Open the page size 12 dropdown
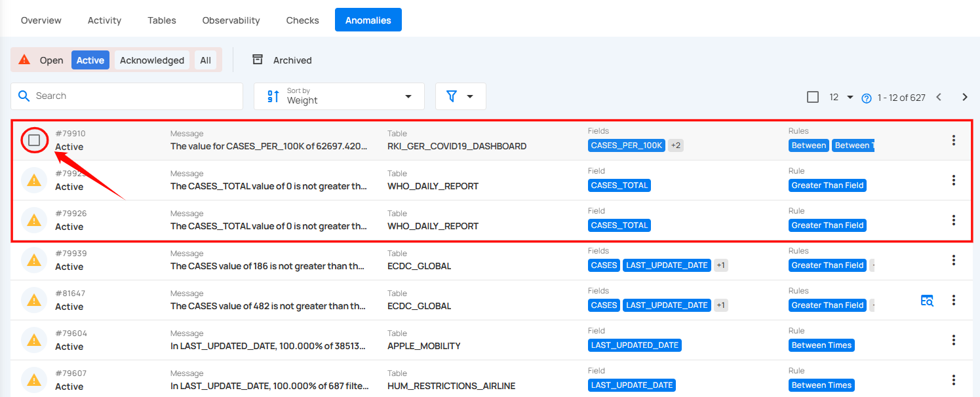Screen dimensions: 980x397 point(841,97)
